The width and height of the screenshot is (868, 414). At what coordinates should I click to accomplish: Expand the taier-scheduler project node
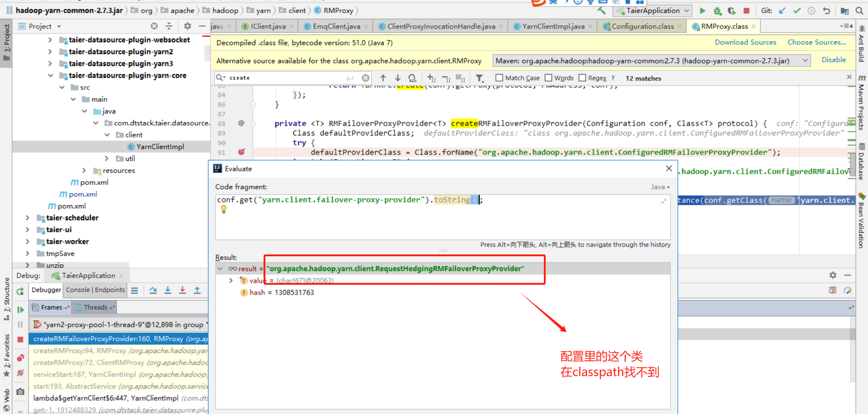point(27,217)
